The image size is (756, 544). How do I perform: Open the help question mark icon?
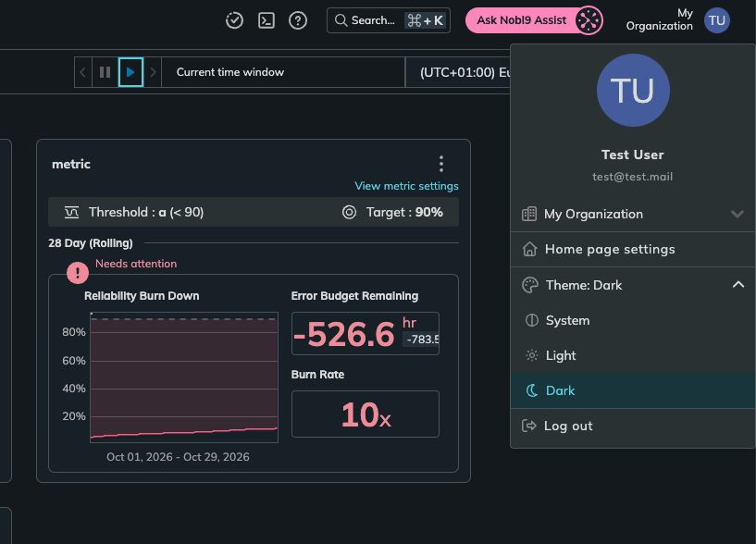click(x=297, y=20)
